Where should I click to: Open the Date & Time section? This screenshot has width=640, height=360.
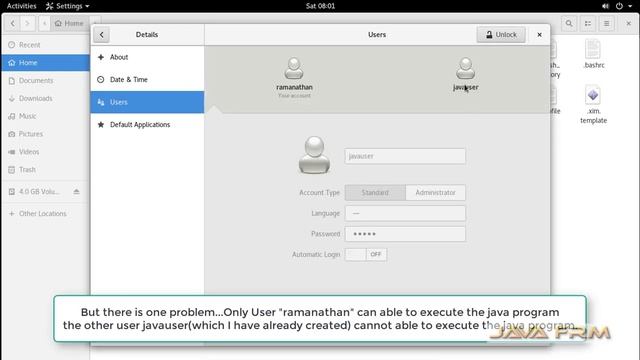tap(147, 80)
